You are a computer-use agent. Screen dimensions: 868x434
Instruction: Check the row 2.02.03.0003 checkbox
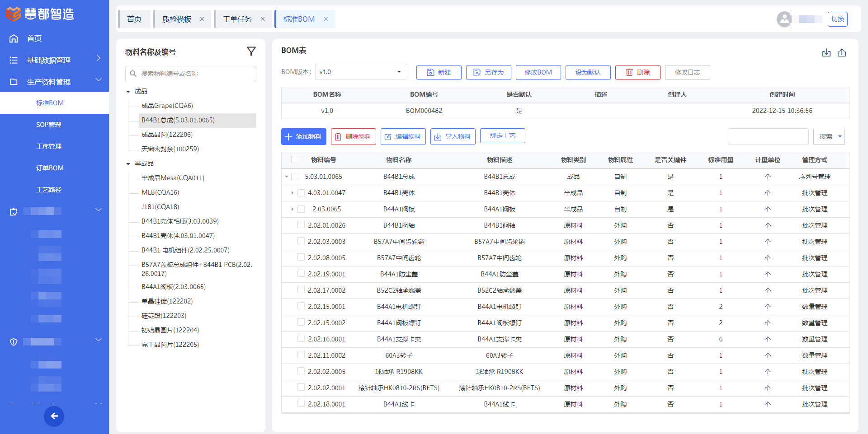point(301,241)
